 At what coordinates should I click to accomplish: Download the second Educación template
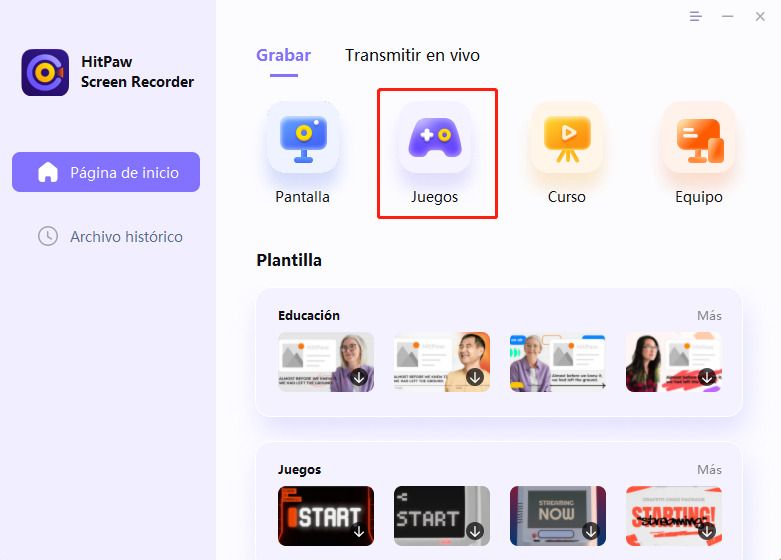(475, 377)
